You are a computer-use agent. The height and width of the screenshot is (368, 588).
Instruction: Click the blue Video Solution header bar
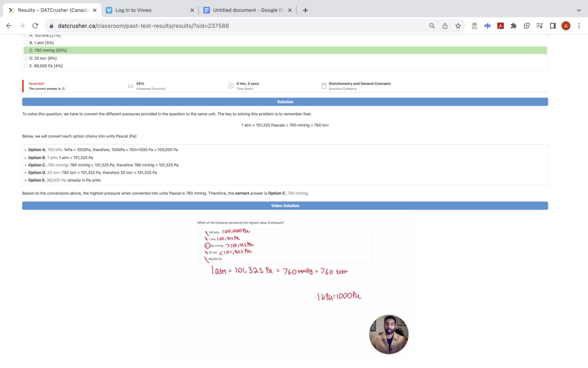click(285, 206)
